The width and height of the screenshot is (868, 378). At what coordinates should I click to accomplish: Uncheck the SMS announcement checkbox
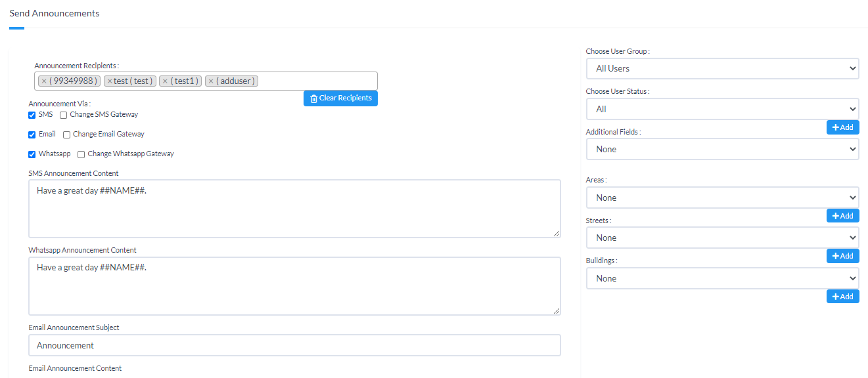[32, 114]
